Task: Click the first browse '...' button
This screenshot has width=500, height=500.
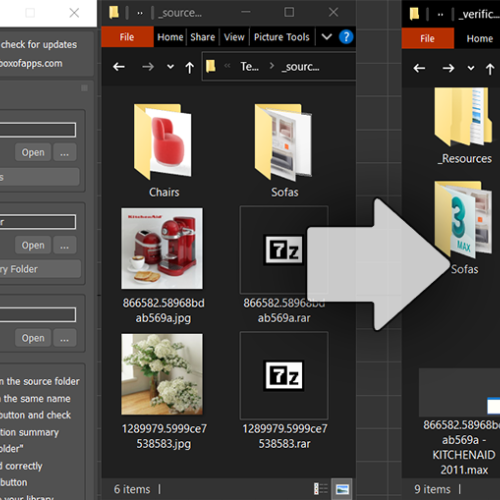Action: coord(65,152)
